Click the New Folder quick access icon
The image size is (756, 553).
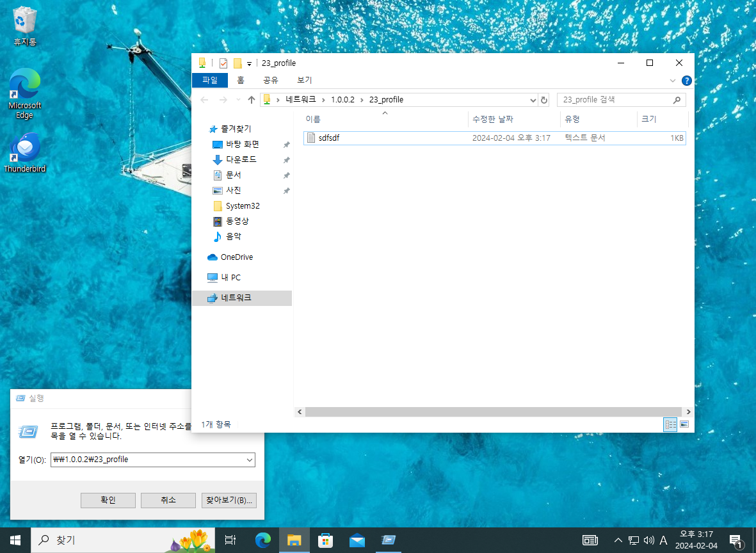(237, 63)
